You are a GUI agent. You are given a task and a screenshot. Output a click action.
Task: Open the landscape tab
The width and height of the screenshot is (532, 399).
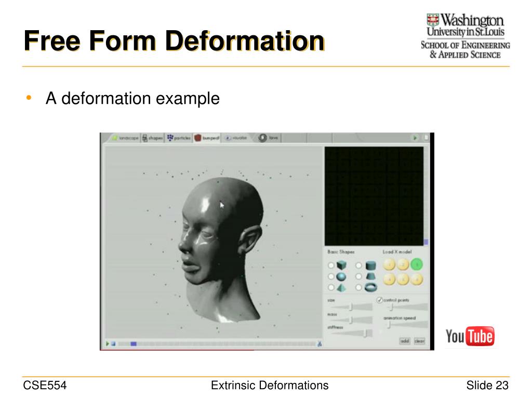pos(125,138)
